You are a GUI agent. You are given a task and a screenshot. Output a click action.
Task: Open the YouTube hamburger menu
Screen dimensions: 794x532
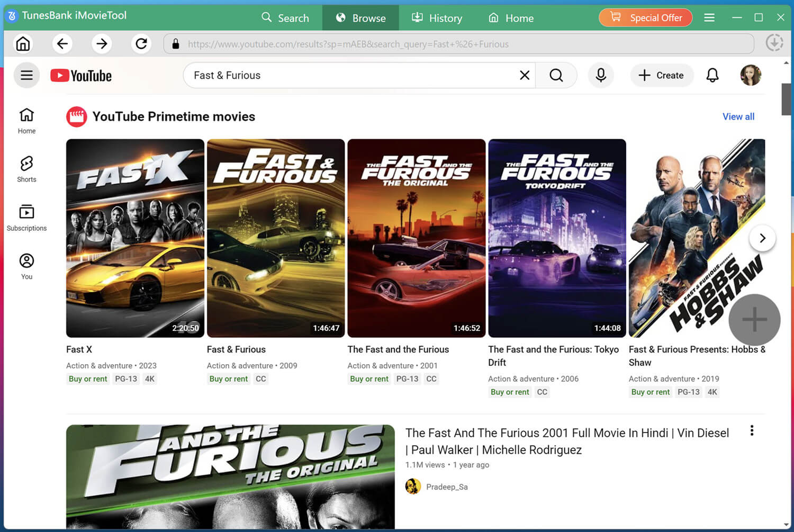26,75
